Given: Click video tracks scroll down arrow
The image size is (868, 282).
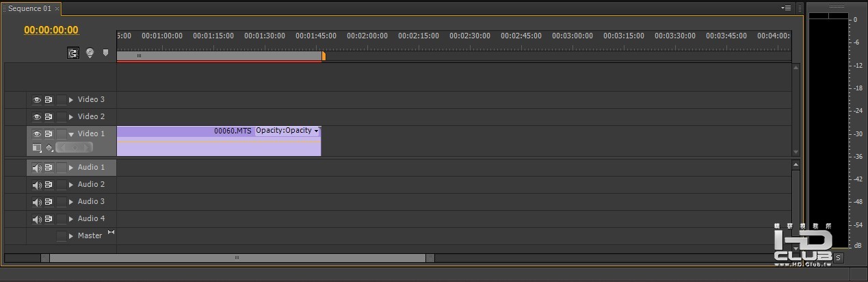Looking at the screenshot, I should click(x=795, y=152).
